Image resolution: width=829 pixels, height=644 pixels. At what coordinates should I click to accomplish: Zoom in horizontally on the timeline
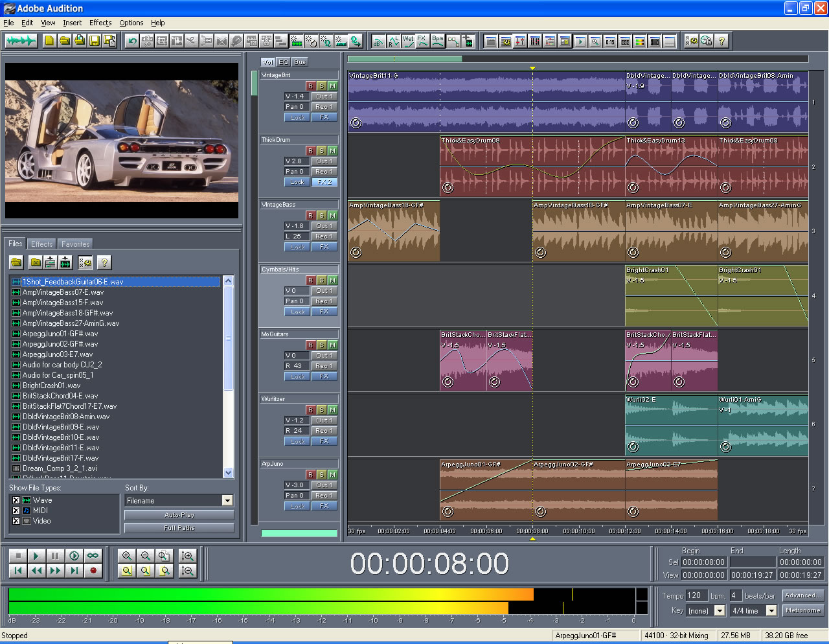tap(127, 556)
